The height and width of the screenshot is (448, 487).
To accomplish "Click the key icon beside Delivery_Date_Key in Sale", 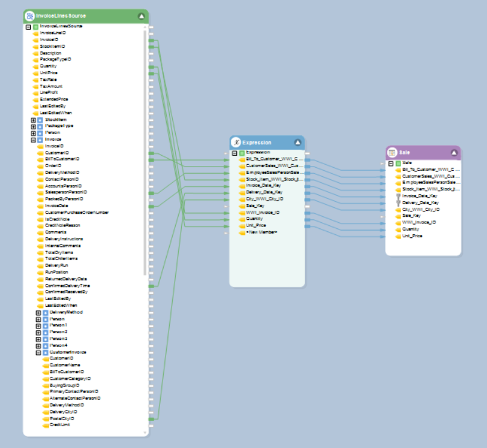I will pos(398,203).
